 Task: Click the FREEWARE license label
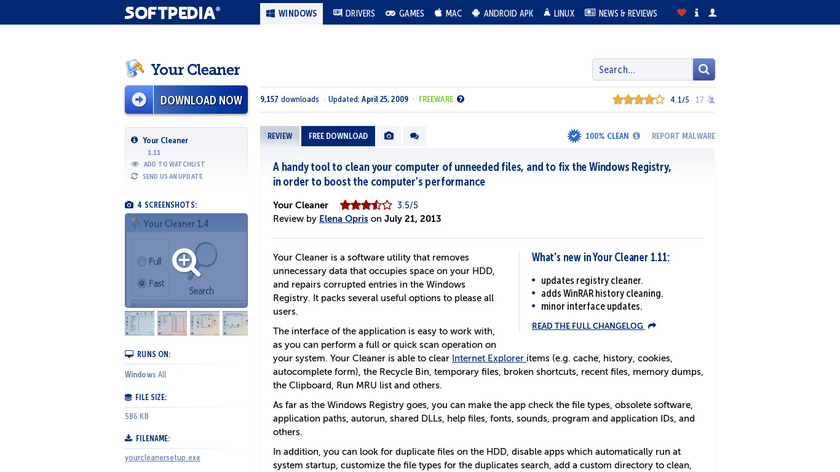[436, 99]
